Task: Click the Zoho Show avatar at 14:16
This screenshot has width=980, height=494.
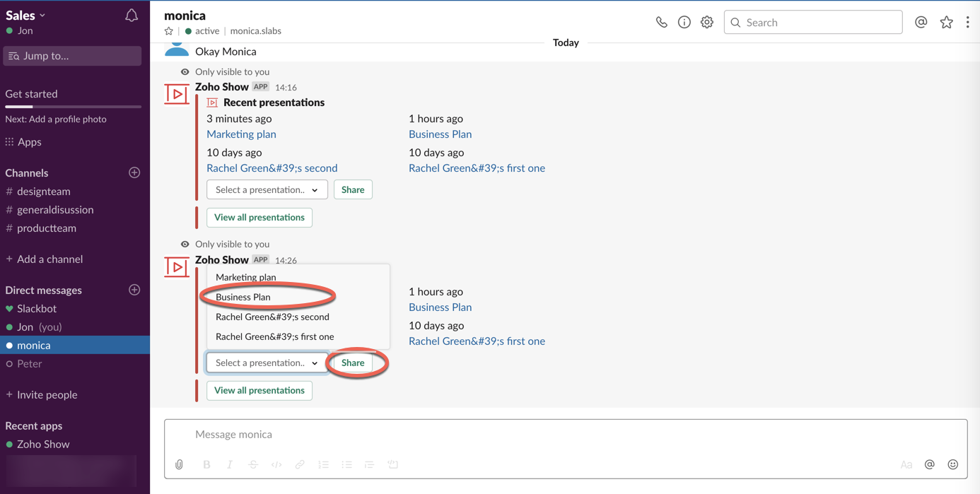Action: 177,94
